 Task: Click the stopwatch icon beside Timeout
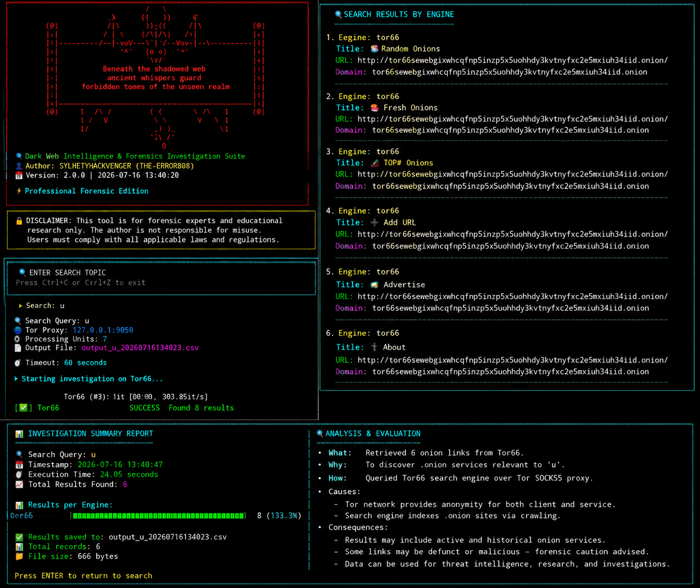click(17, 363)
